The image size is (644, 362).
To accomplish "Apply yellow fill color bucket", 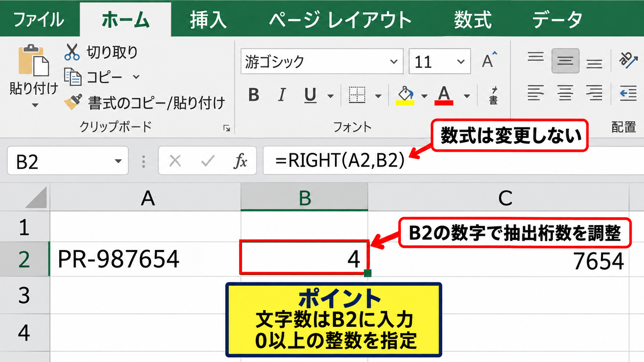I will 405,95.
